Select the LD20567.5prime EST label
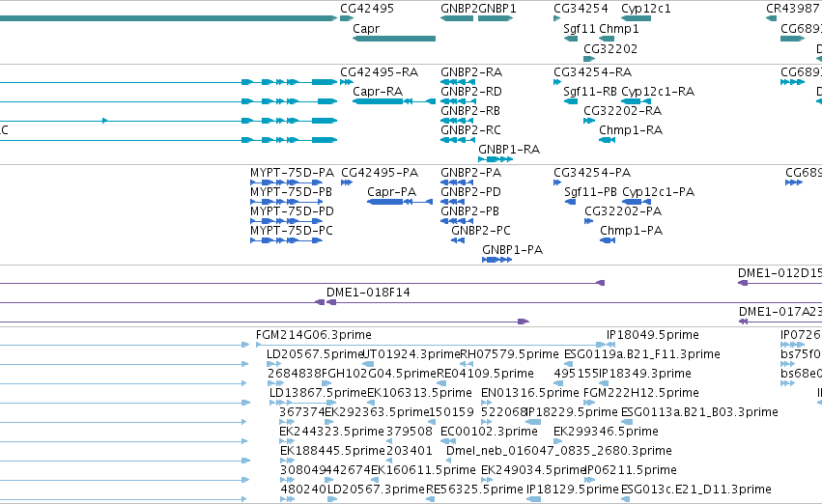This screenshot has width=822, height=504. click(315, 354)
